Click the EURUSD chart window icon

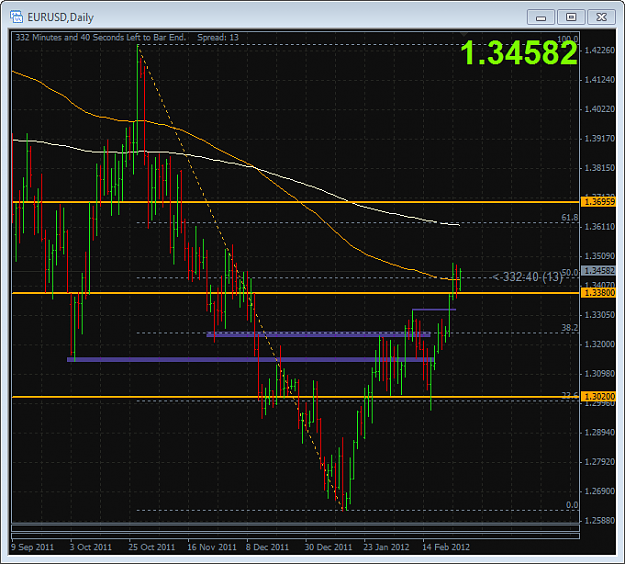tap(16, 17)
